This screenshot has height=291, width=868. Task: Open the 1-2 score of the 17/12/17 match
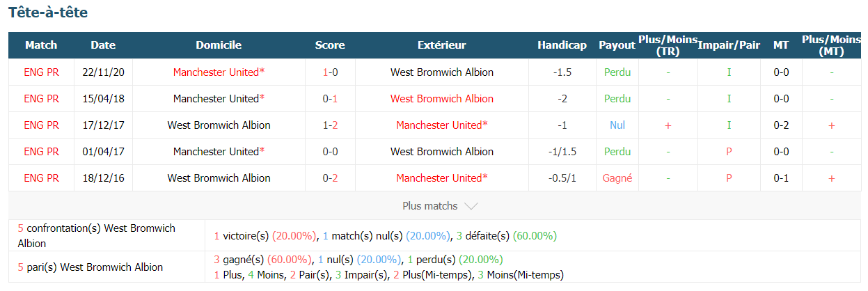pyautogui.click(x=330, y=125)
